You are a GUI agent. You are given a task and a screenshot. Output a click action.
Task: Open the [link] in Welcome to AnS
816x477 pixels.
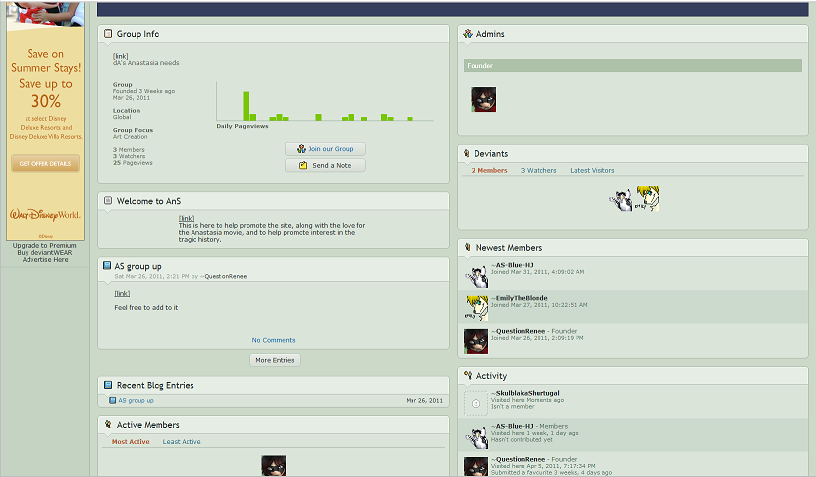click(186, 218)
